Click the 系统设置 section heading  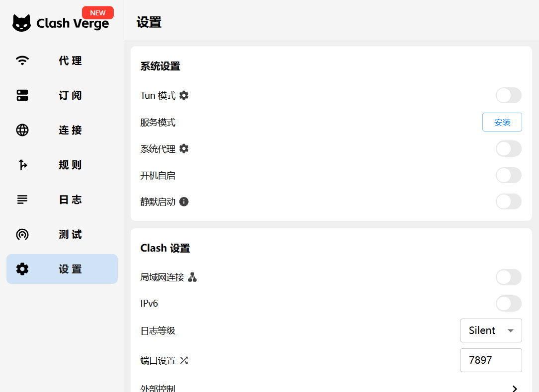click(160, 66)
